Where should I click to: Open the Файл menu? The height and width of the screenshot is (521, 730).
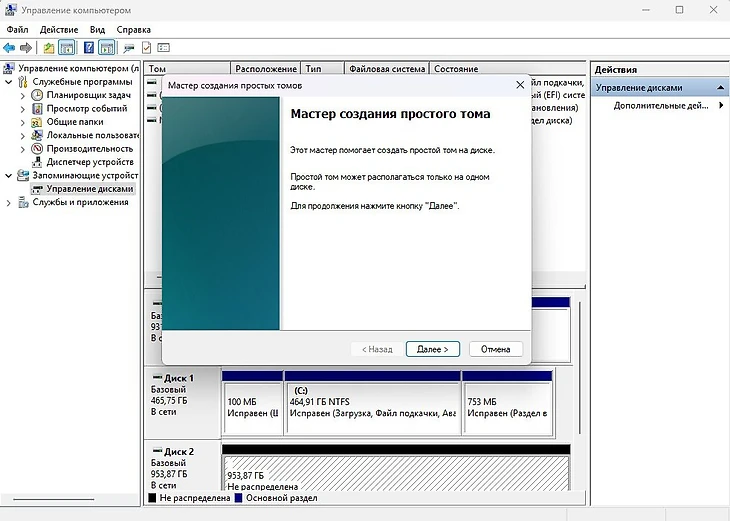(x=17, y=30)
